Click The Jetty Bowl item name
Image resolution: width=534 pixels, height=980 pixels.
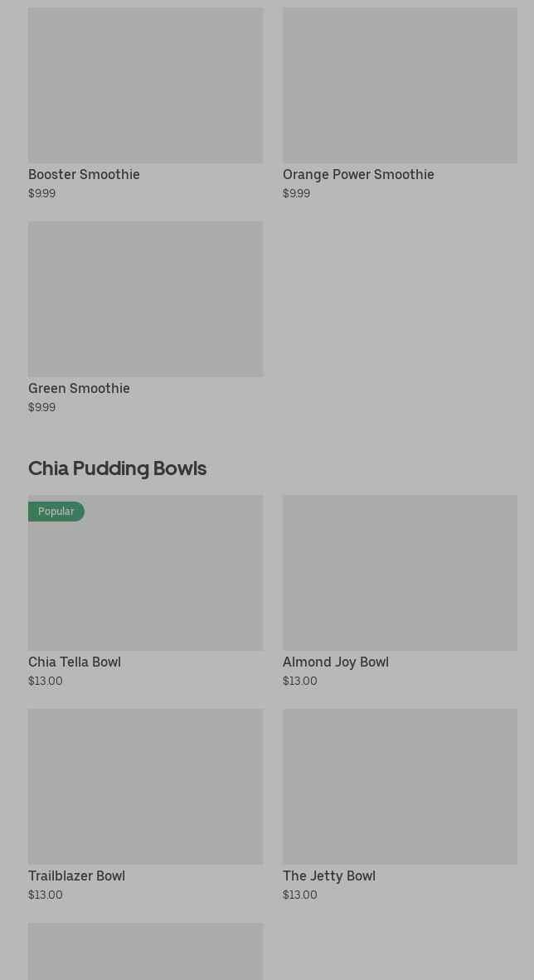click(x=329, y=876)
